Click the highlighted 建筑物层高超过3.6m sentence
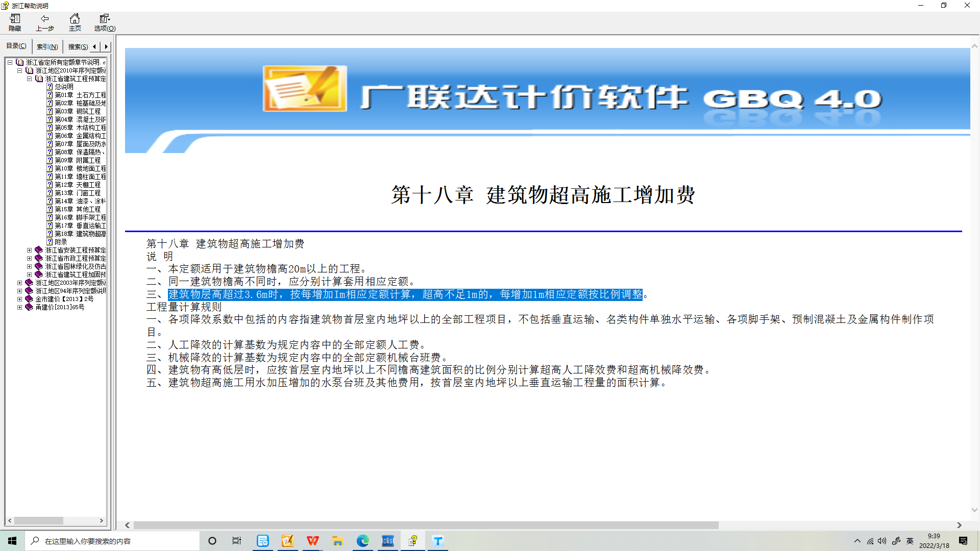980x551 pixels. click(x=405, y=294)
